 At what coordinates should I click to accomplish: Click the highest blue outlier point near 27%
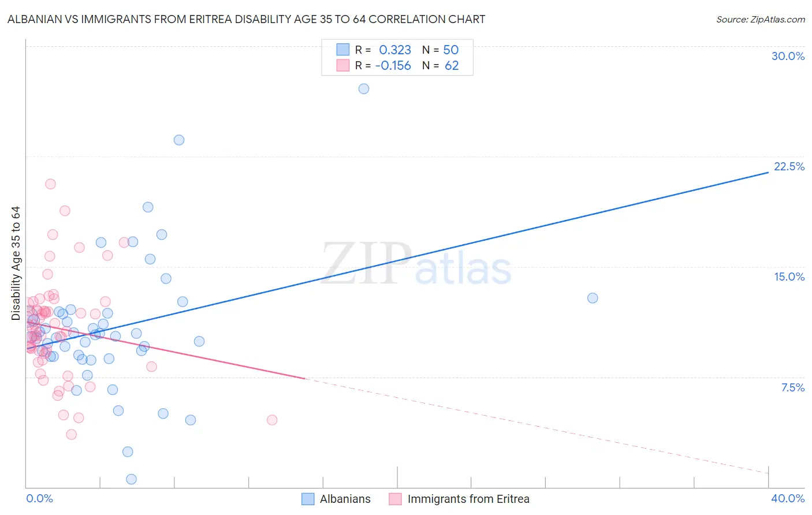click(x=364, y=89)
